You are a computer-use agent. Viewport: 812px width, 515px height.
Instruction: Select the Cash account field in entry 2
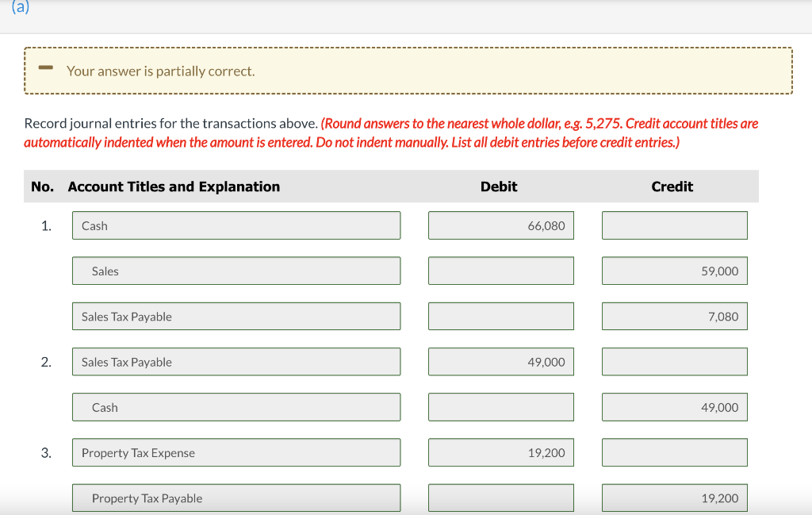pyautogui.click(x=236, y=406)
